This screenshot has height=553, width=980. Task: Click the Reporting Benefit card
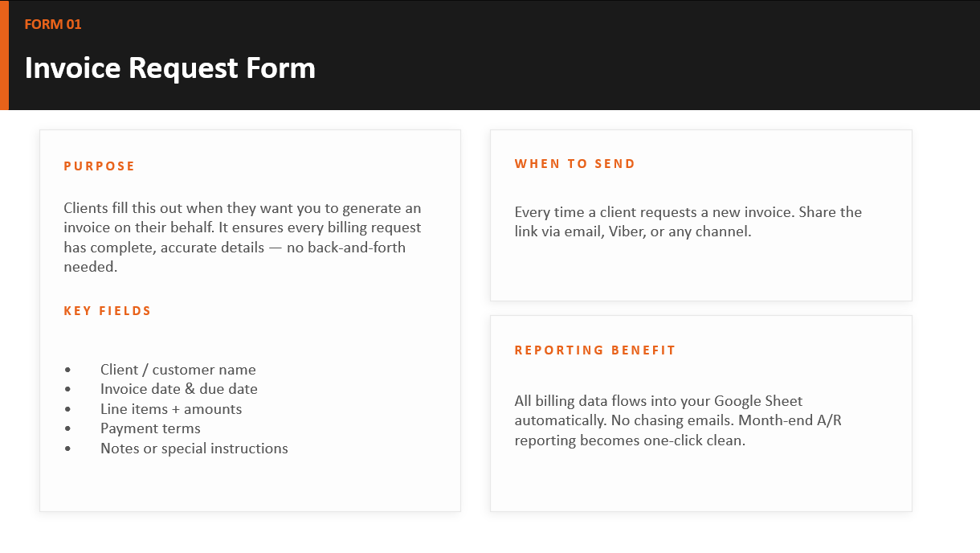pyautogui.click(x=701, y=413)
